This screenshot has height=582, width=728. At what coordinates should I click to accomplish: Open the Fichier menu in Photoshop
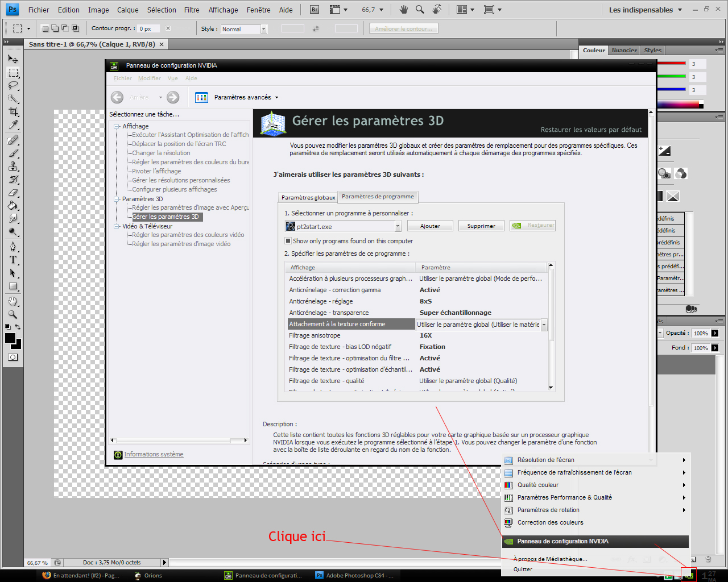coord(39,10)
